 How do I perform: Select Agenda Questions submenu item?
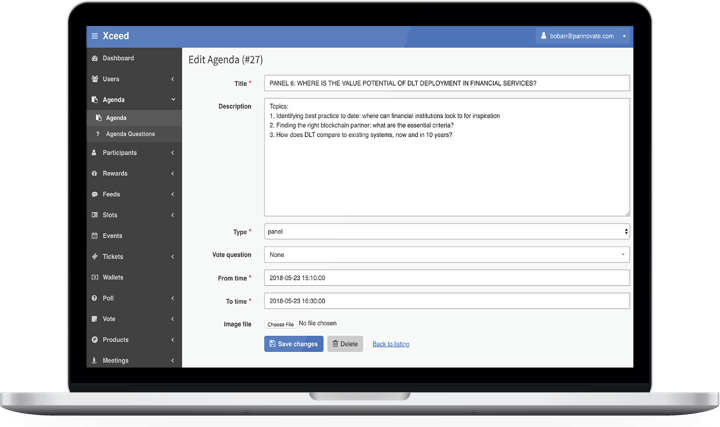[130, 133]
